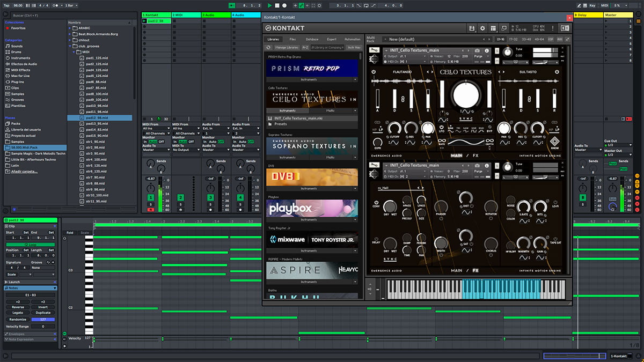Start playback with the Play button

click(x=270, y=5)
